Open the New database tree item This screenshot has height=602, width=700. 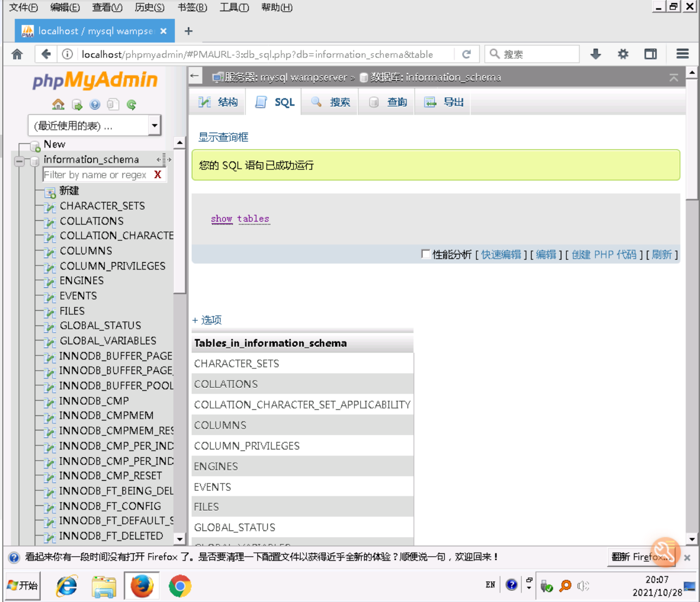click(x=54, y=144)
